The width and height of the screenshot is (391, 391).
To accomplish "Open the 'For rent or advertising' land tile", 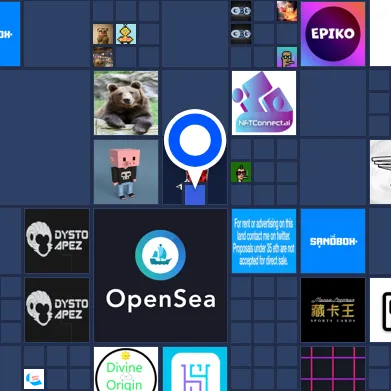I will click(x=264, y=241).
